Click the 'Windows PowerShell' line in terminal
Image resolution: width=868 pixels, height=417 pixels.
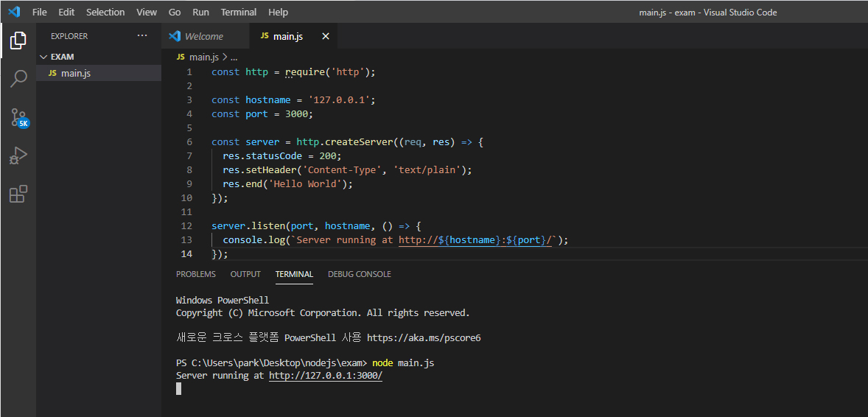click(222, 300)
